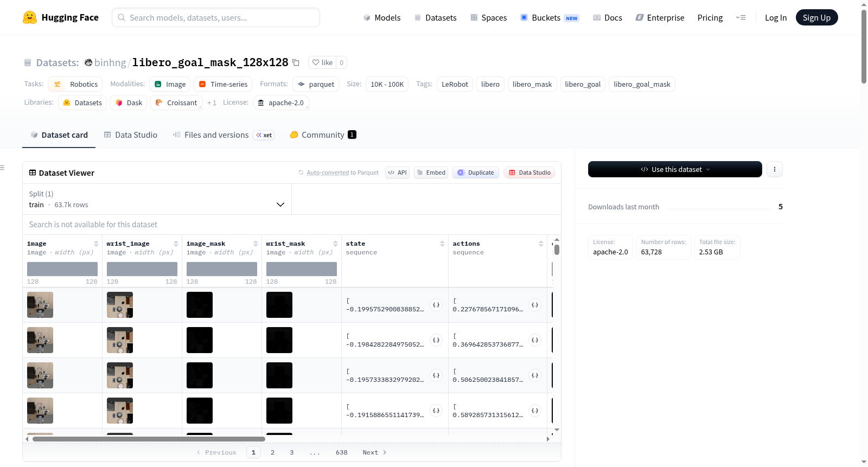Open the Pricing page
Image resolution: width=868 pixels, height=467 pixels.
pos(710,17)
